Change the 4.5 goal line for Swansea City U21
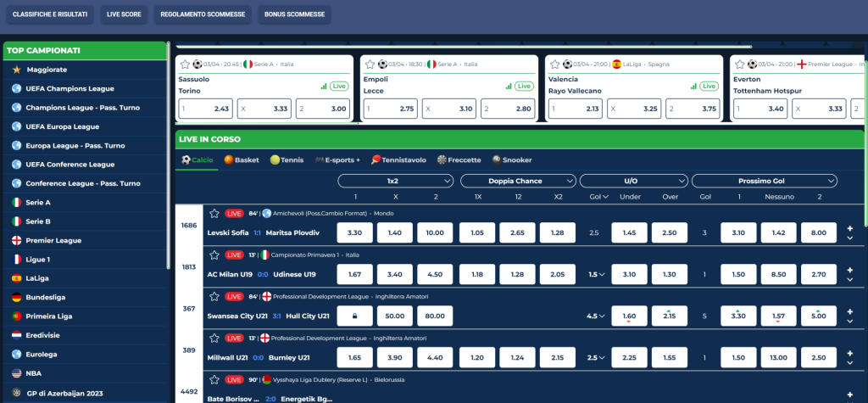The image size is (868, 403). [x=596, y=316]
